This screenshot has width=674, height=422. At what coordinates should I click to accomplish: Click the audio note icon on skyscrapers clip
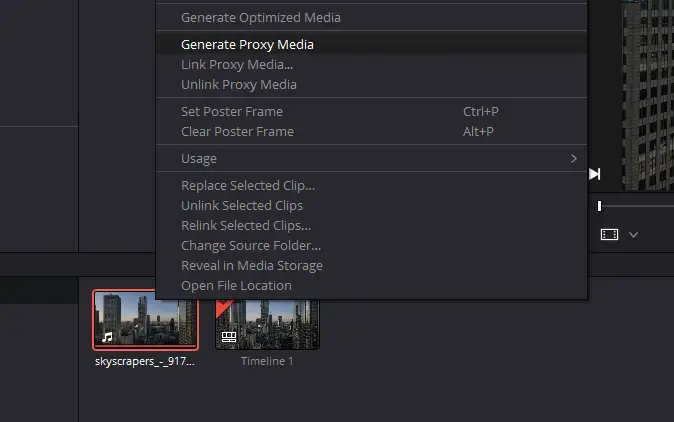click(107, 337)
